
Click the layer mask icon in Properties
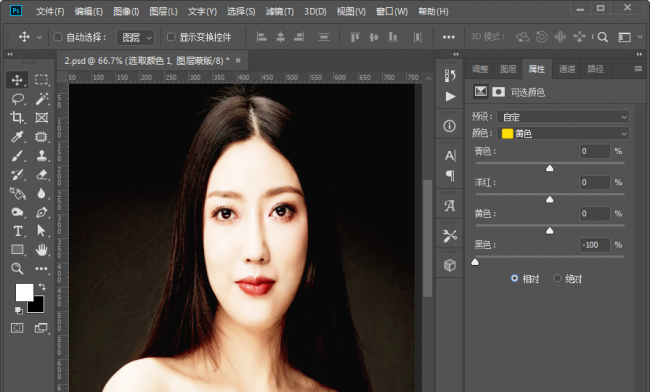(x=498, y=92)
